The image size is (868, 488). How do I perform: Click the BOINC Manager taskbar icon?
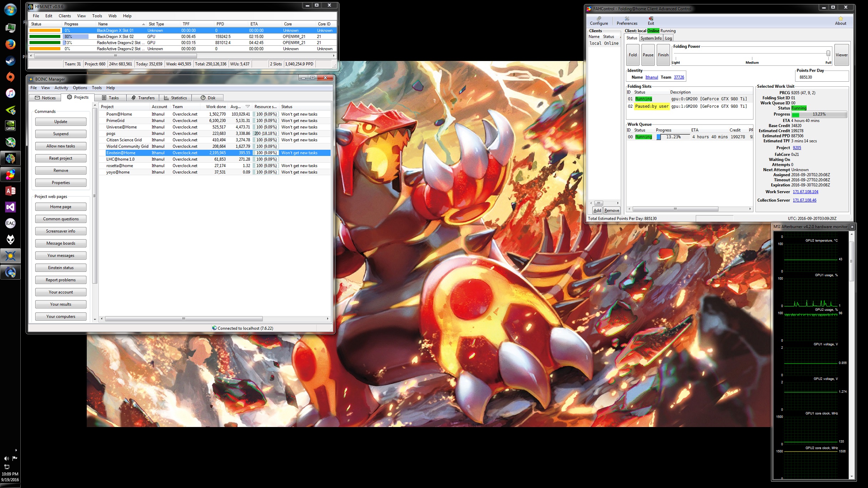pyautogui.click(x=10, y=256)
